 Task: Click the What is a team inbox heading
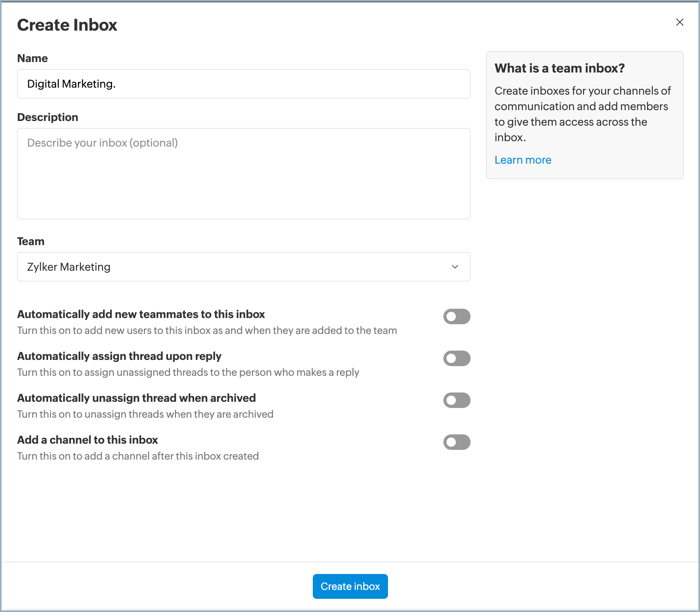pyautogui.click(x=559, y=68)
